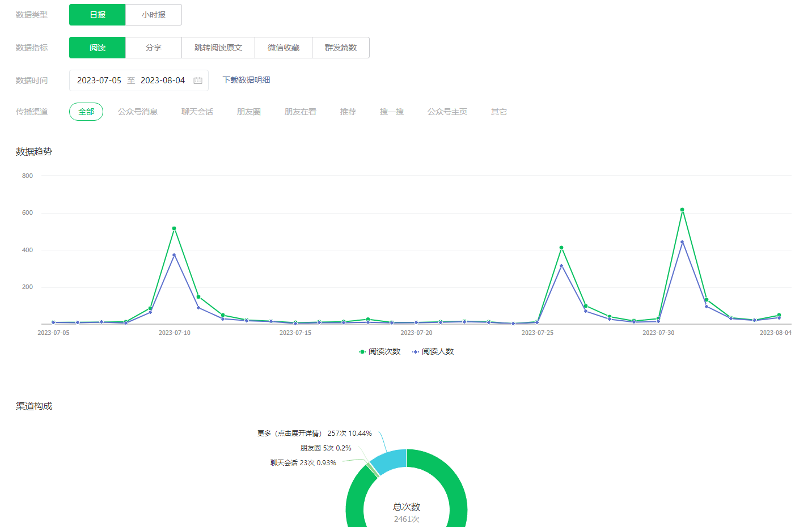Open end date 2023-08-04 picker
Image resolution: width=812 pixels, height=527 pixels.
[x=163, y=80]
